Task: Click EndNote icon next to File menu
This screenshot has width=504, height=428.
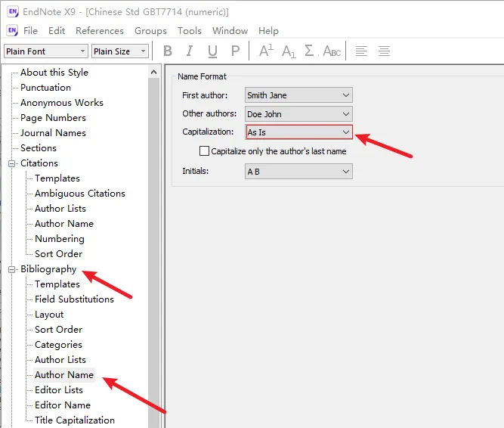Action: pyautogui.click(x=12, y=30)
